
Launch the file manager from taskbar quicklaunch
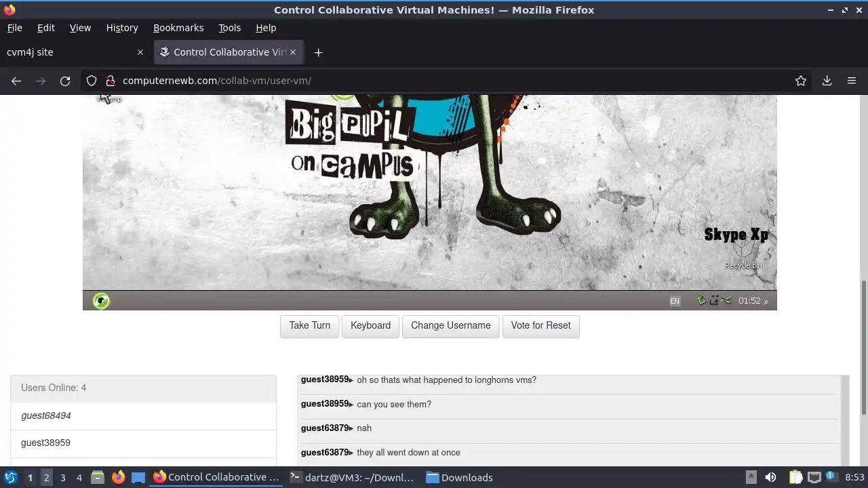[98, 477]
